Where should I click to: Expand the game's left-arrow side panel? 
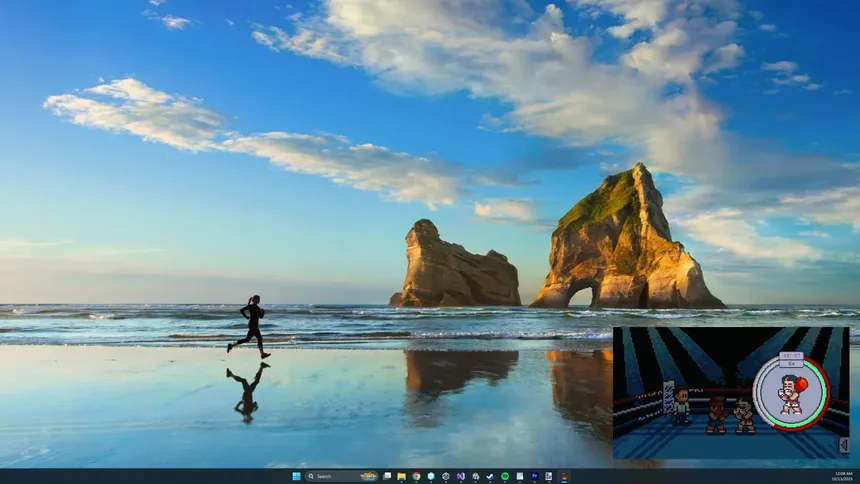(x=843, y=446)
